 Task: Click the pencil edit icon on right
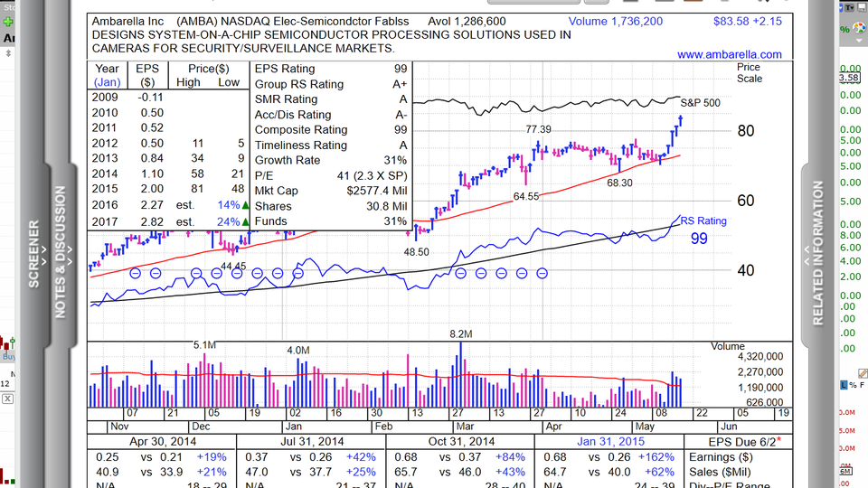(862, 373)
